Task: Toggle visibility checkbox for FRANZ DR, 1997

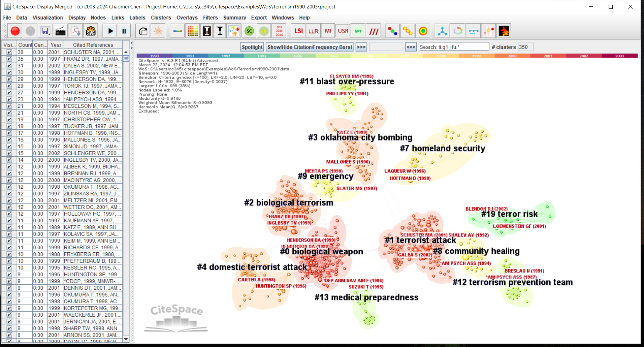Action: 9,59
